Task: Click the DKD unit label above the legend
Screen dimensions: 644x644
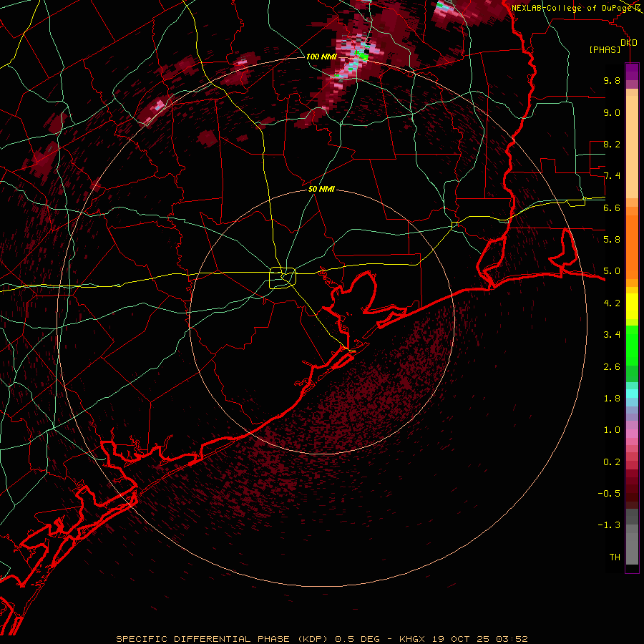Action: pyautogui.click(x=629, y=42)
